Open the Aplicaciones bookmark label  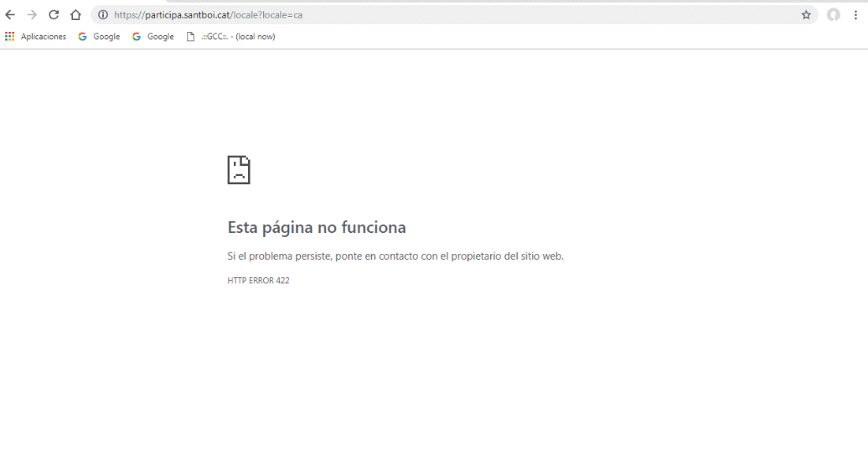pos(44,37)
